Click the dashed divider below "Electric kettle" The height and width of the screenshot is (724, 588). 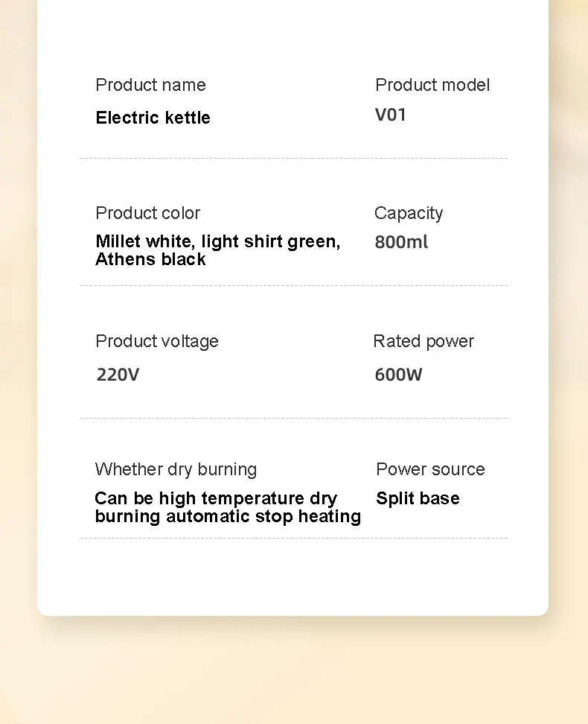294,158
